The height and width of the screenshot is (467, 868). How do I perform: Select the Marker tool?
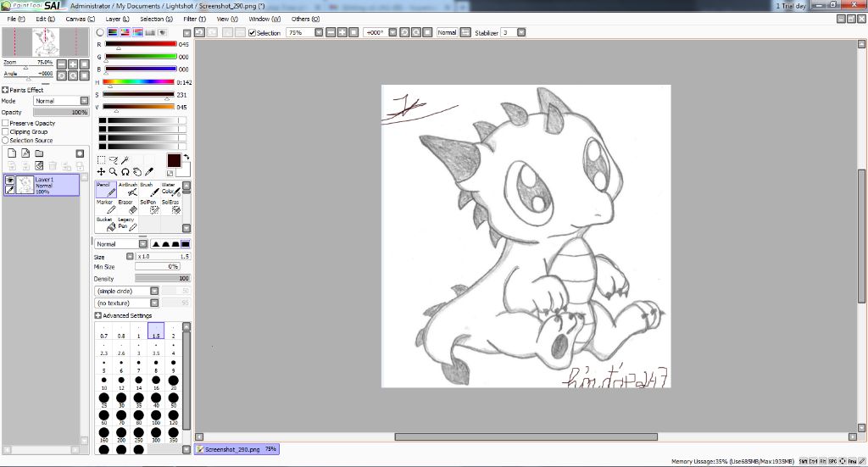(x=106, y=207)
